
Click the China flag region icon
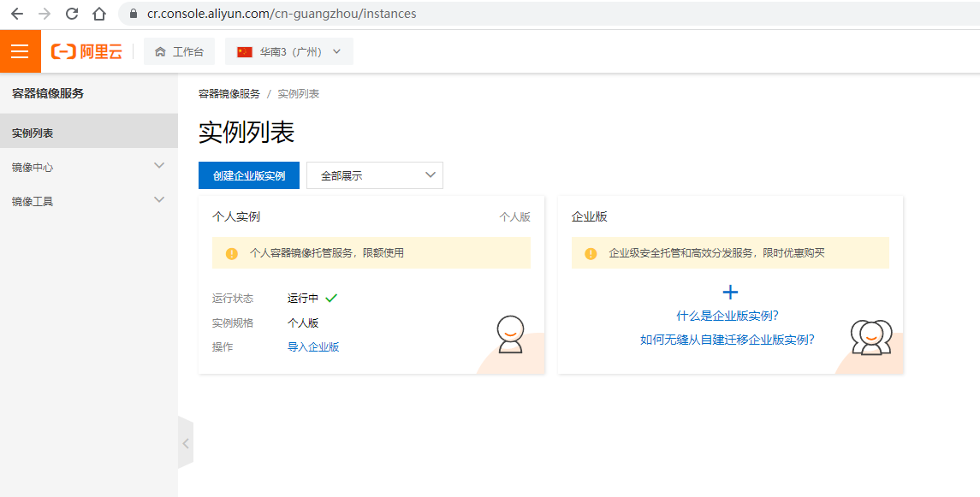246,51
